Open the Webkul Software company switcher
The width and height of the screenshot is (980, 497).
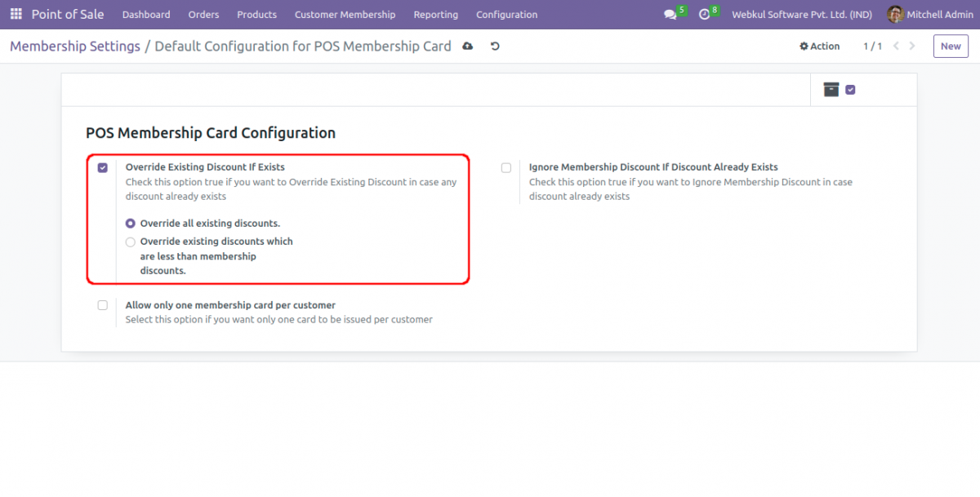pos(801,14)
